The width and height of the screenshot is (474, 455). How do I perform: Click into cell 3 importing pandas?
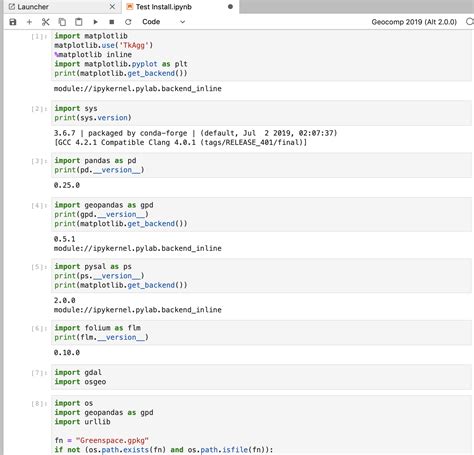tap(261, 165)
